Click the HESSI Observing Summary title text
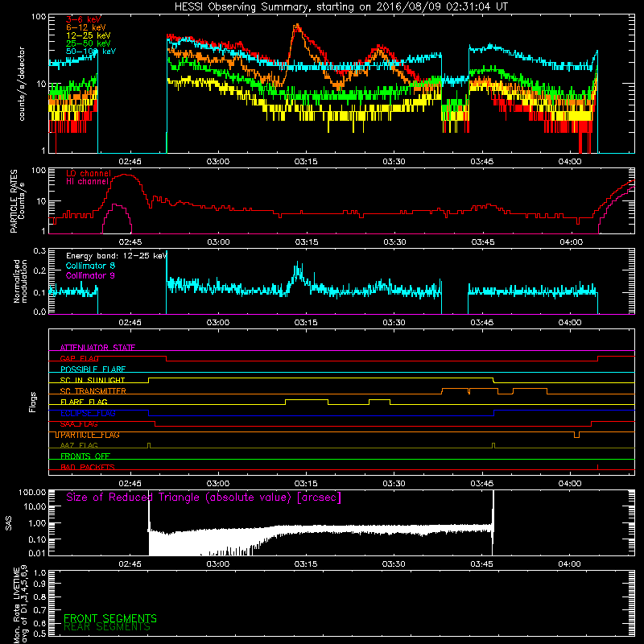Screen dimensions: 644x644 point(341,6)
